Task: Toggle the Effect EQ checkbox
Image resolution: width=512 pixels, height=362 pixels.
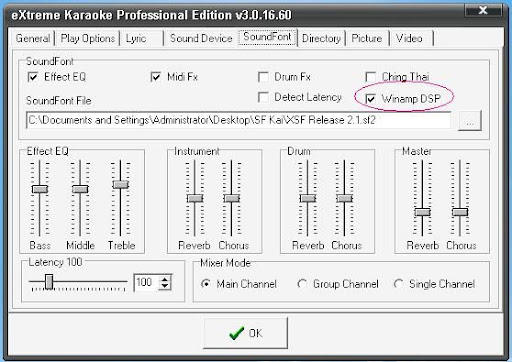Action: [x=33, y=77]
